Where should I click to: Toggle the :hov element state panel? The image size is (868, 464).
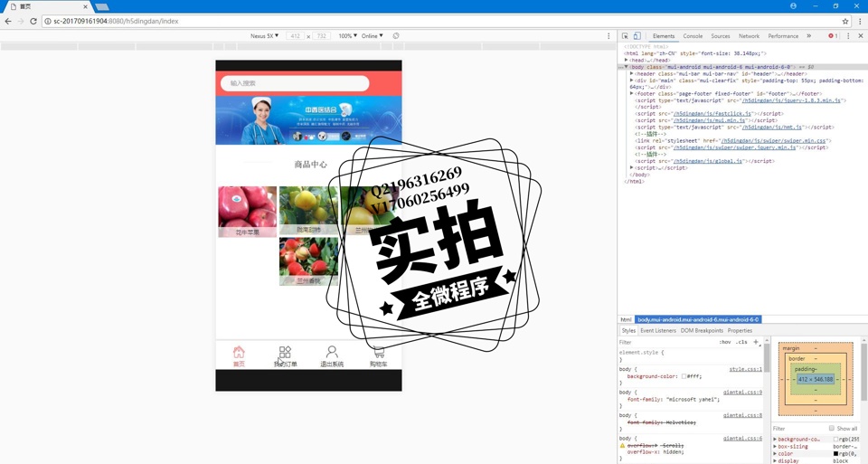(x=724, y=342)
